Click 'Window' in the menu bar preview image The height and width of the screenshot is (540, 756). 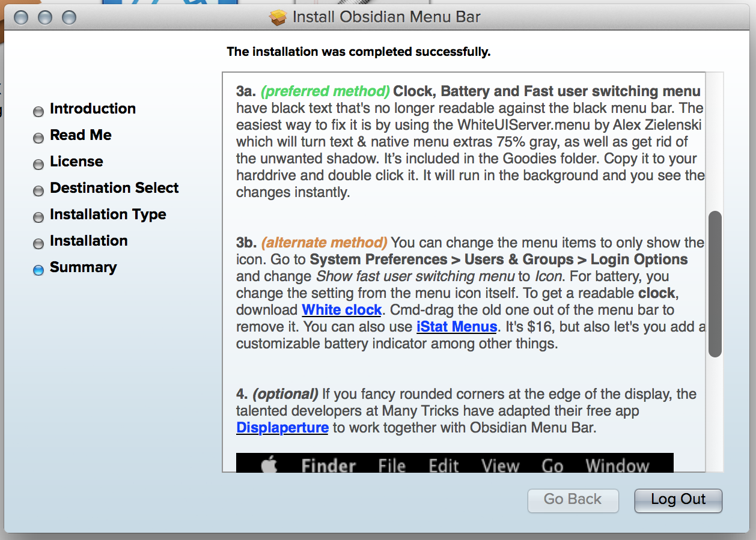(617, 466)
